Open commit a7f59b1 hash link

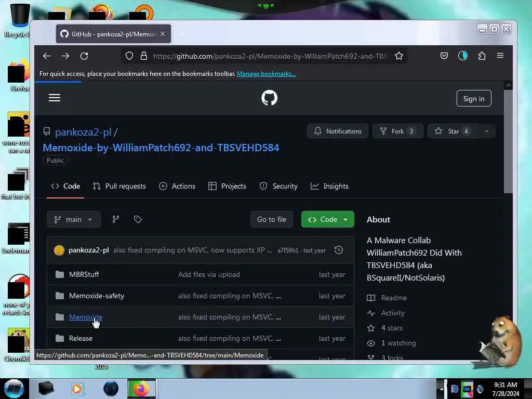tap(288, 250)
